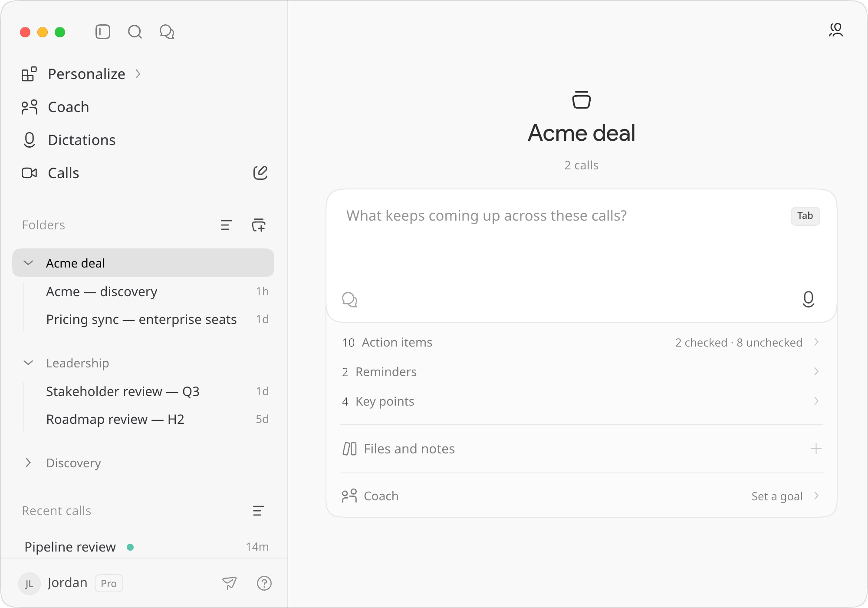Toggle the sidebar panel icon

pyautogui.click(x=103, y=32)
